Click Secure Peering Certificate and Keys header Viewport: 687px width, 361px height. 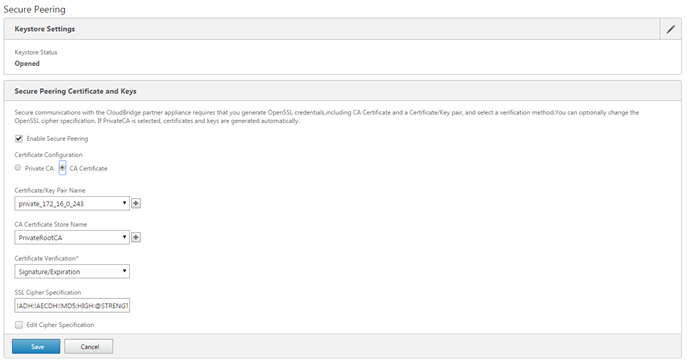click(x=75, y=91)
